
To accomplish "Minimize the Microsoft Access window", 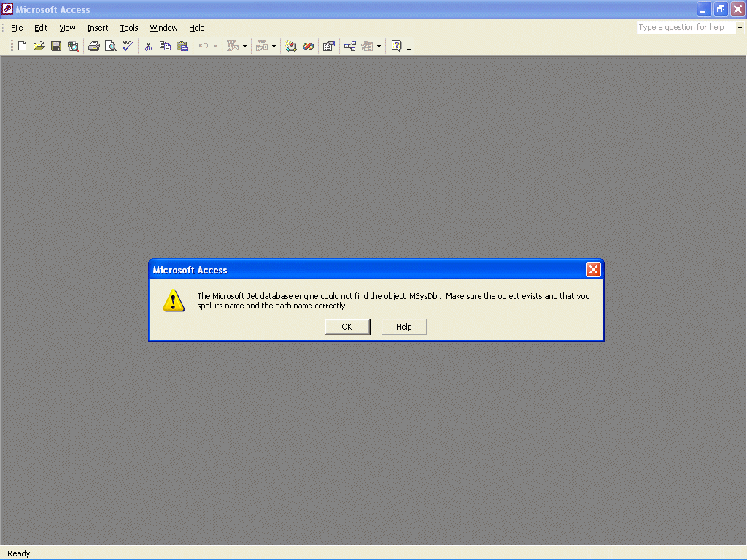I will point(704,9).
